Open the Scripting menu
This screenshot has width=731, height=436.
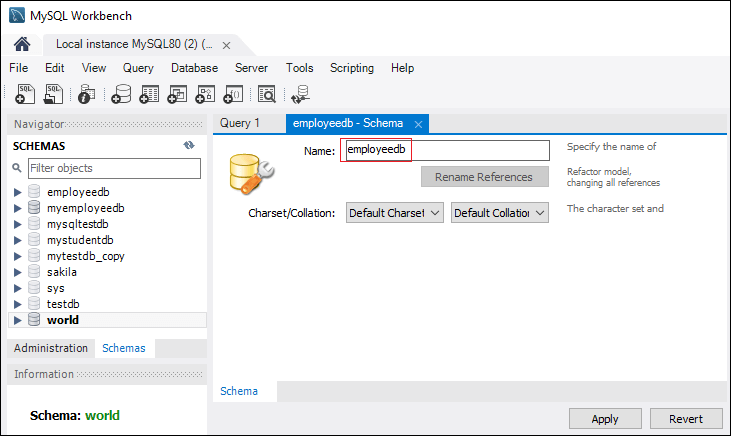click(x=352, y=68)
